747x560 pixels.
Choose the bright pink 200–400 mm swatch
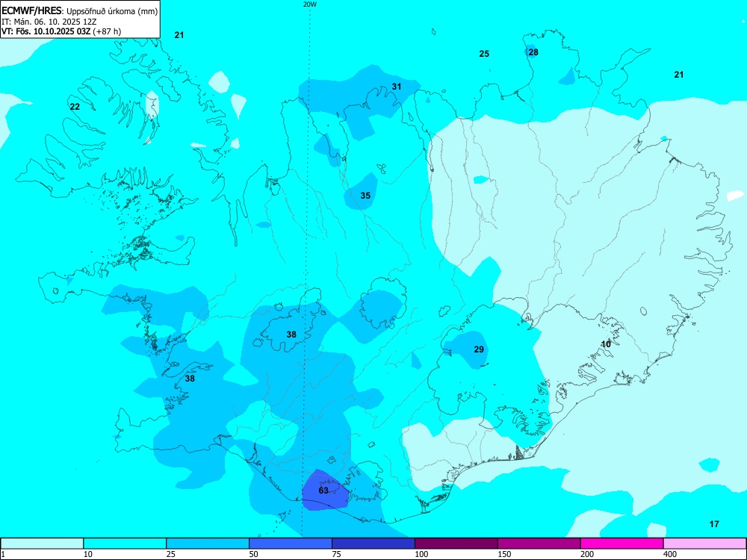(x=622, y=544)
